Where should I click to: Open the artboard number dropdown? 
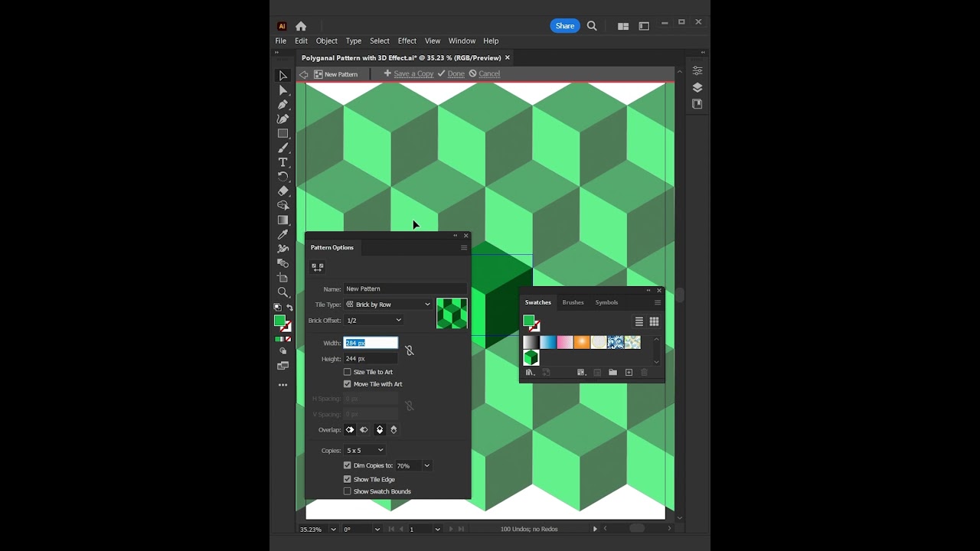pos(437,529)
